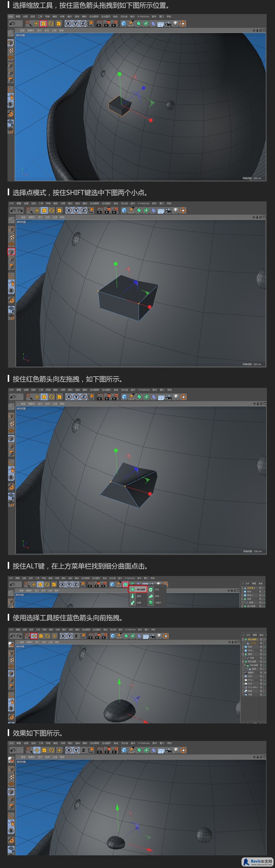Select the 背景 object row
This screenshot has height=868, width=275.
[250, 691]
